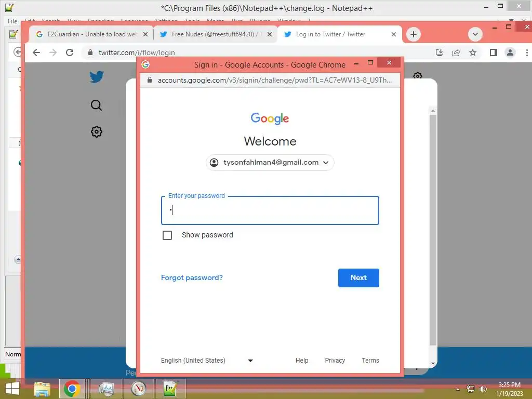
Task: Switch to Free Nudes Twitter tab
Action: 215,34
